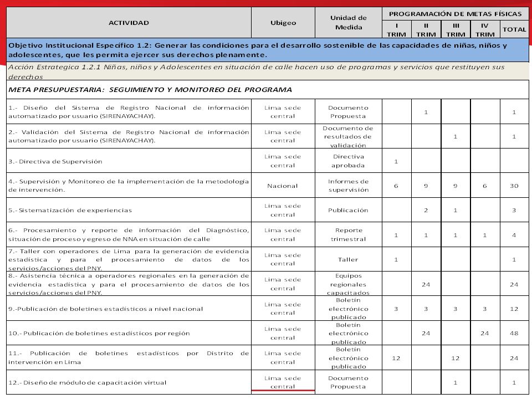Select the IV TRIM column header
Image resolution: width=532 pixels, height=399 pixels.
coord(485,30)
